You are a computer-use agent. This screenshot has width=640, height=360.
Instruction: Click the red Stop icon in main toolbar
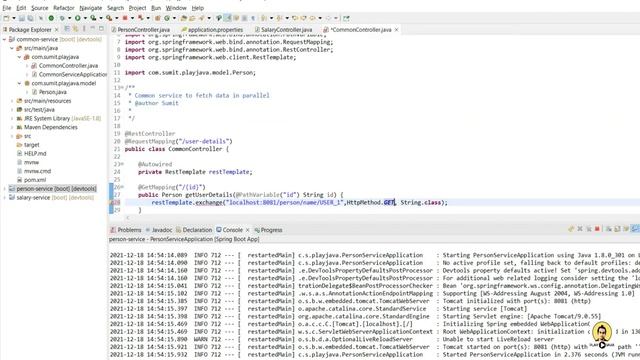point(125,18)
